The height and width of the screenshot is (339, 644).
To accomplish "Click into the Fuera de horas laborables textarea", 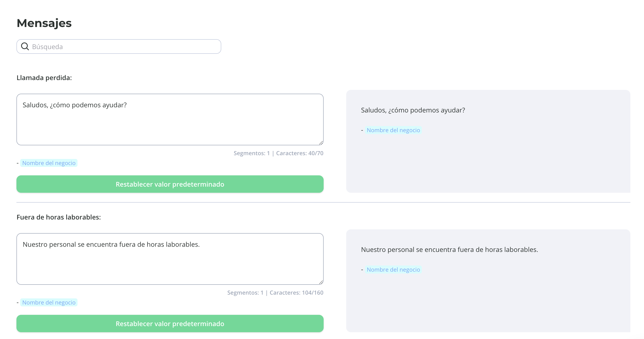I will pos(170,259).
